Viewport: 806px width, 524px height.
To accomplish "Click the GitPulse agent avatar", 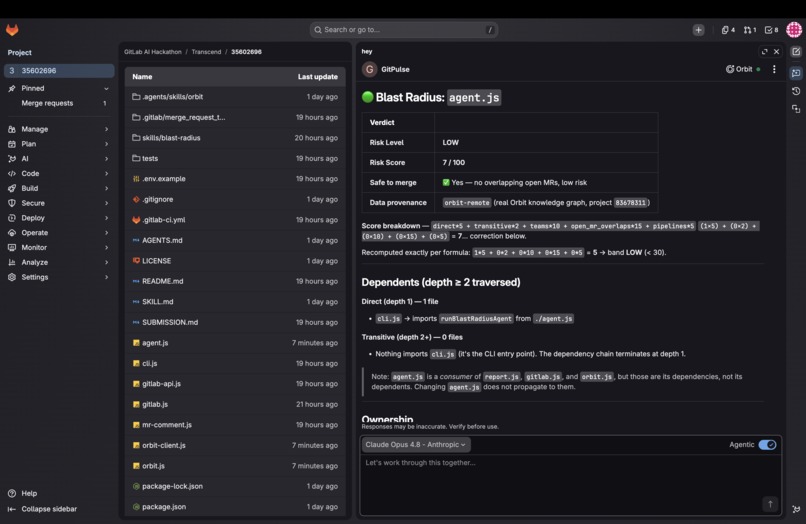I will 369,69.
